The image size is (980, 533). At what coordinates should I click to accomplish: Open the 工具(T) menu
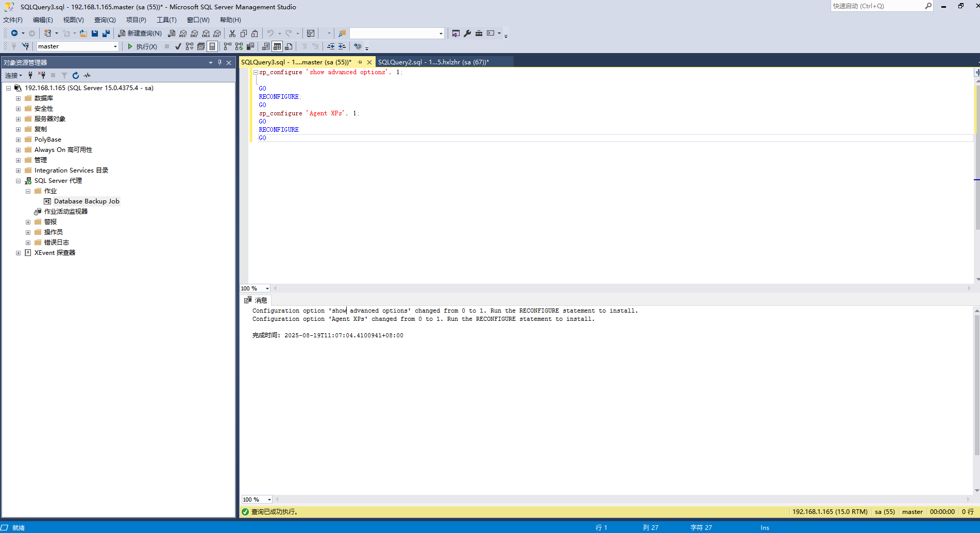point(166,20)
